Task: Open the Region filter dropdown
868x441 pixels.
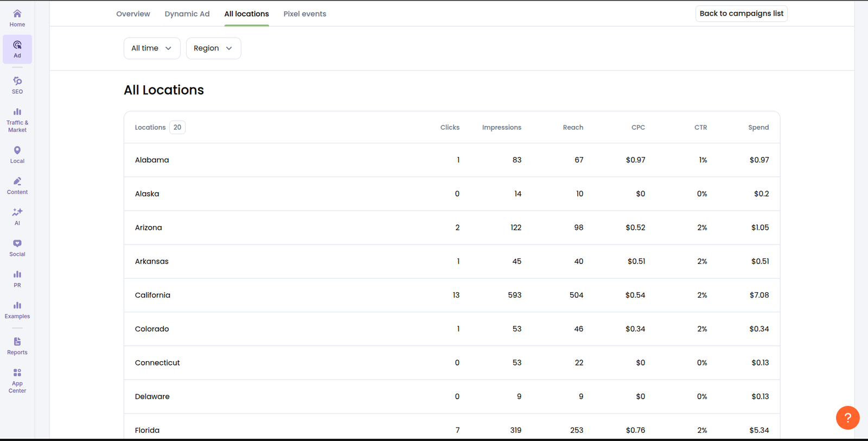Action: [x=213, y=48]
